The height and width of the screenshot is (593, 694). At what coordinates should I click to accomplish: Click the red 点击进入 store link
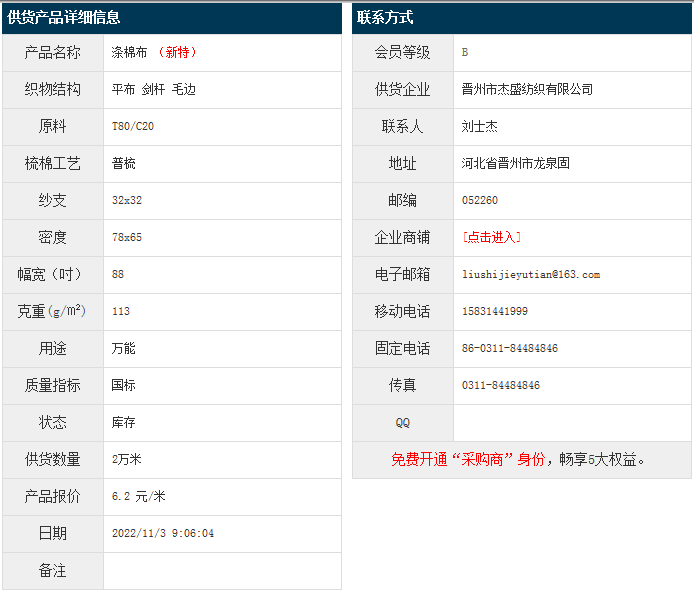491,237
